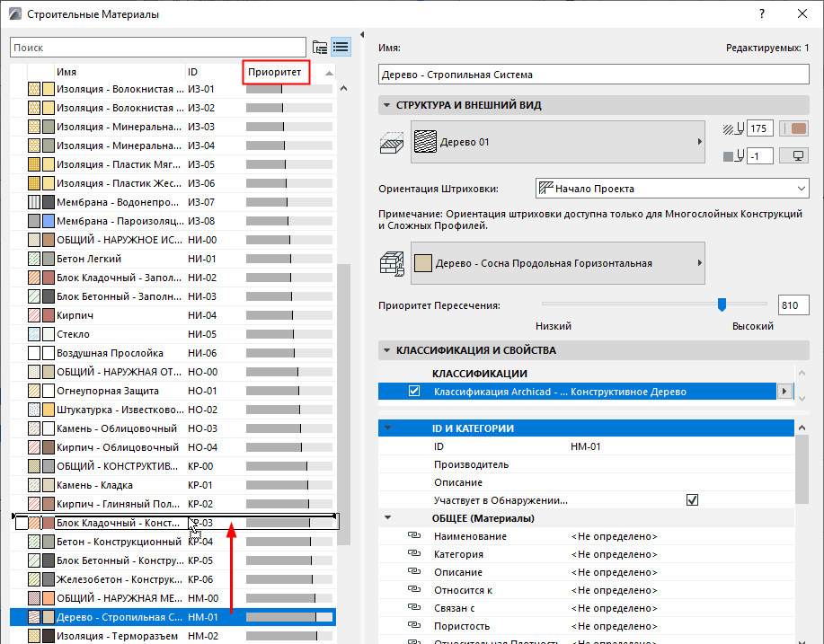Click cut fill icon of Стекло row
824x644 pixels.
point(34,335)
